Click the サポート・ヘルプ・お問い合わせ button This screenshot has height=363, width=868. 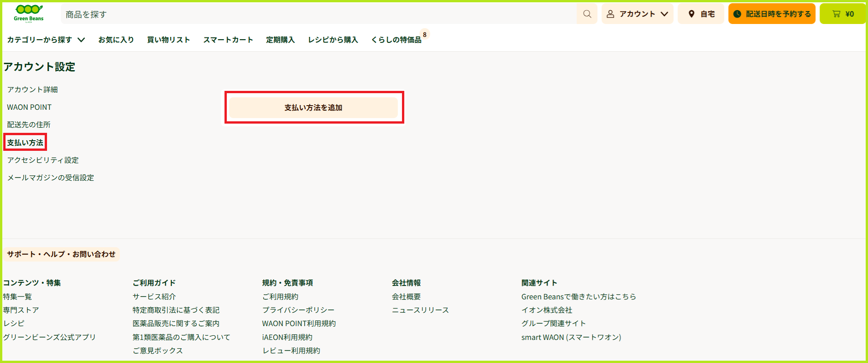click(61, 254)
